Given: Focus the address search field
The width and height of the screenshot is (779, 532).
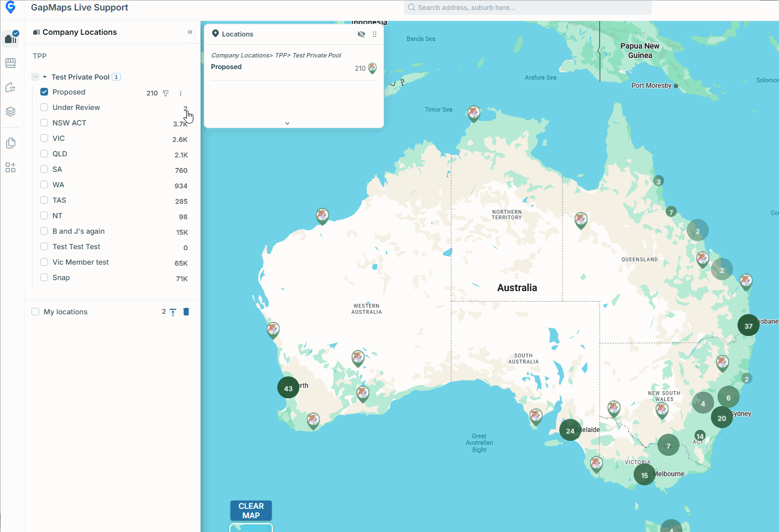Looking at the screenshot, I should 528,8.
